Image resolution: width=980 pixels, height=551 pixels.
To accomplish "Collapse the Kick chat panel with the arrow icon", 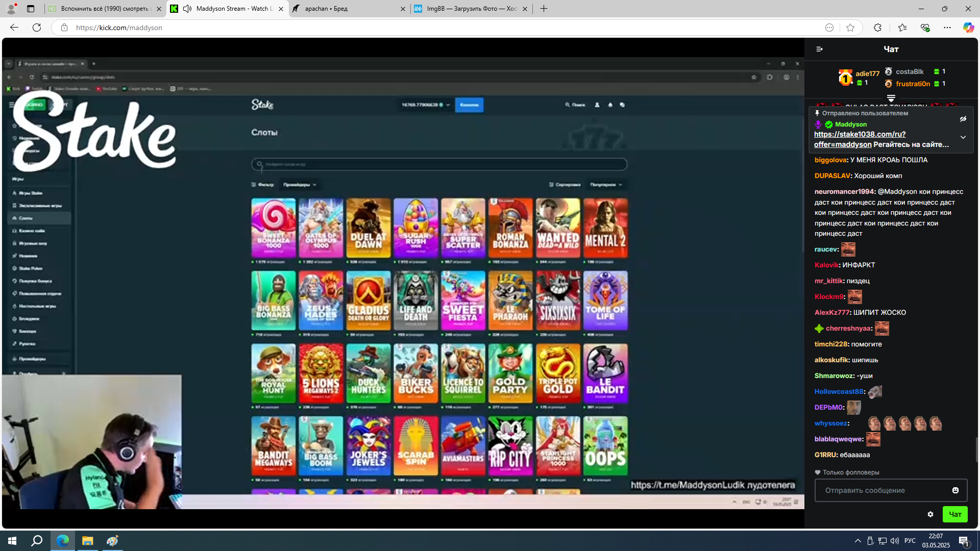I will pyautogui.click(x=819, y=49).
